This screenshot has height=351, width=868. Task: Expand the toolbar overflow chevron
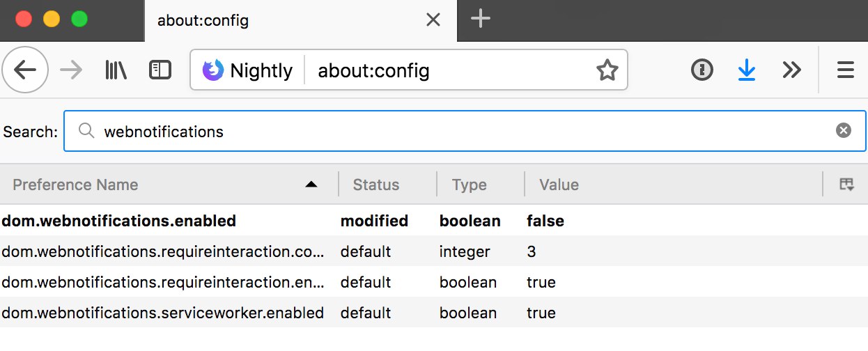791,70
